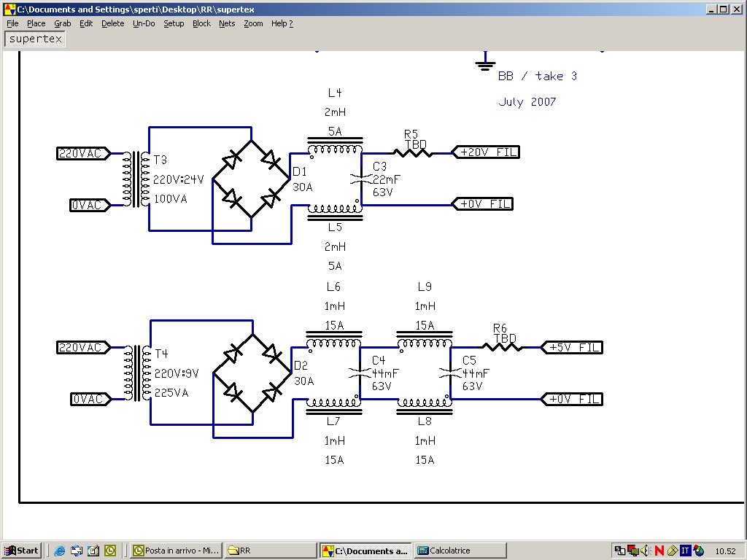Select inductor L5 coil symbol
Screen dimensions: 747x560
(x=335, y=211)
